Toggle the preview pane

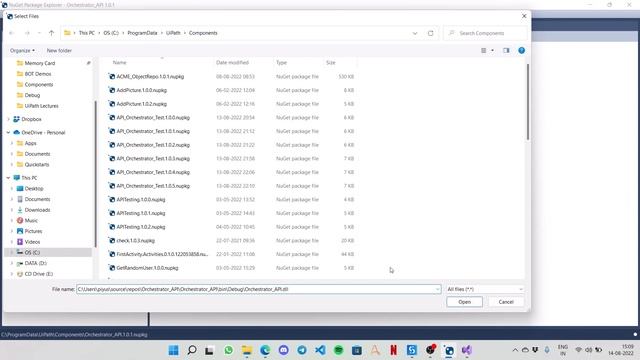tap(506, 51)
